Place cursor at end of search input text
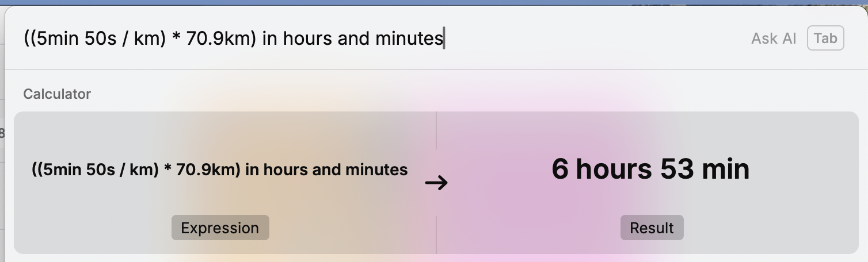Image resolution: width=868 pixels, height=262 pixels. pyautogui.click(x=444, y=38)
